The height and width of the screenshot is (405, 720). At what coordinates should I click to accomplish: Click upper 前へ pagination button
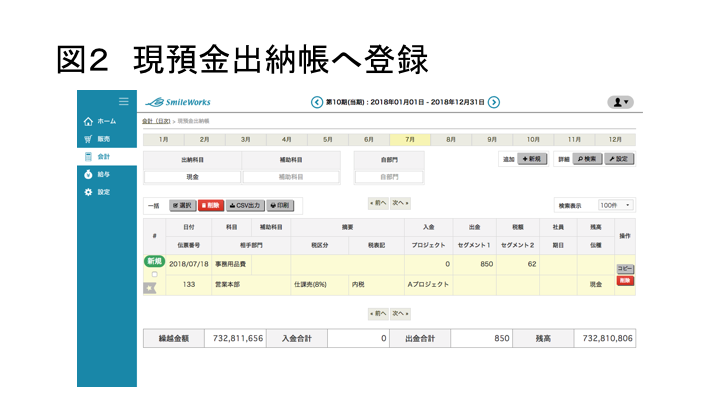coord(378,203)
